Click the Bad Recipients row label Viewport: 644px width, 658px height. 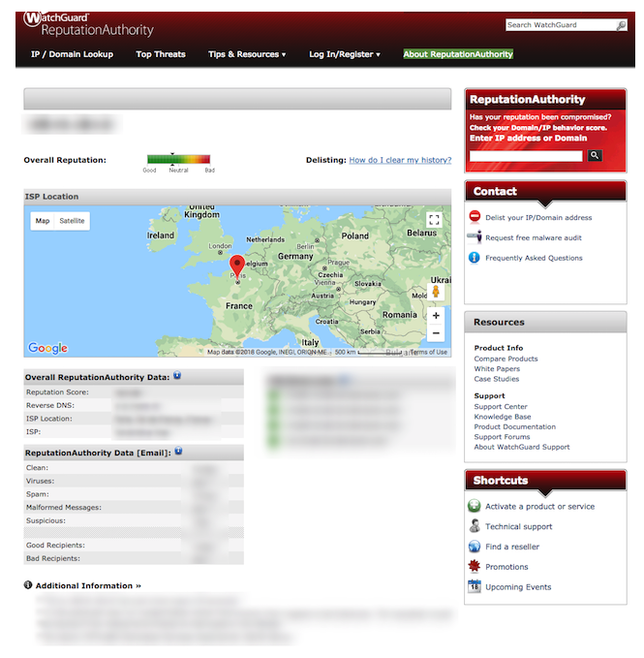point(53,558)
